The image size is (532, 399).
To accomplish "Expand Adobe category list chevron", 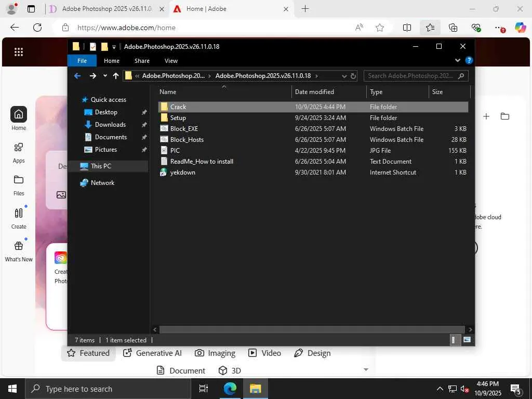I will 366,369.
